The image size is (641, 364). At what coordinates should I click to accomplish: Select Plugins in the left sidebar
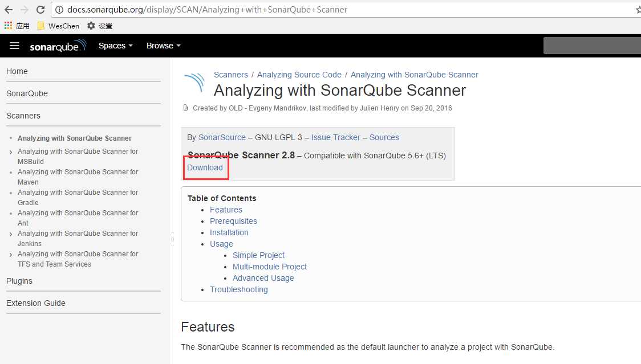pos(19,281)
